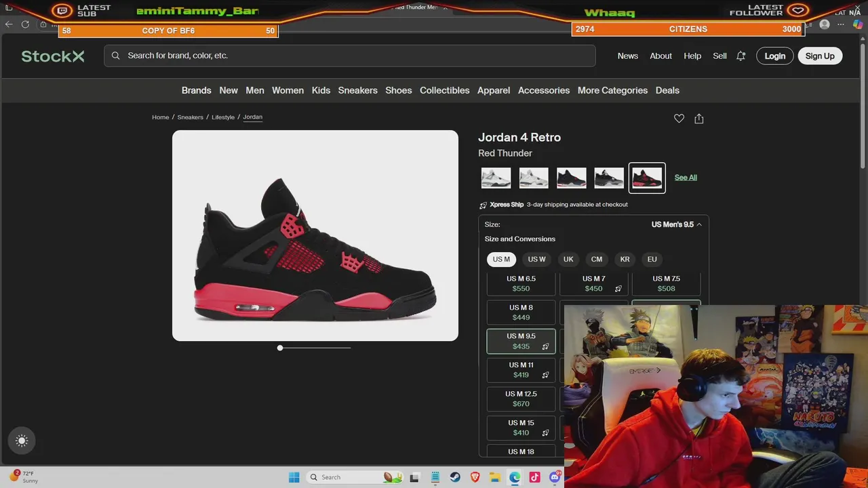Select the US M size unit pill
The width and height of the screenshot is (868, 488).
click(x=502, y=259)
